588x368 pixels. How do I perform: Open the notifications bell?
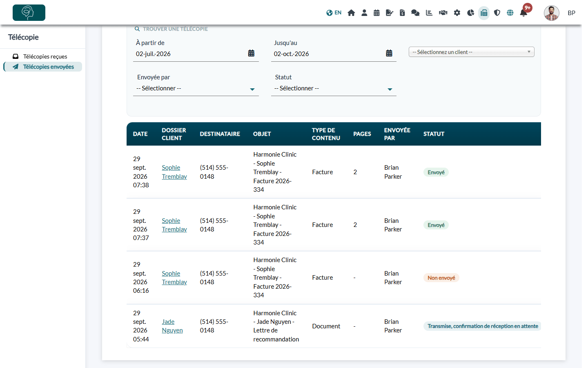[523, 13]
